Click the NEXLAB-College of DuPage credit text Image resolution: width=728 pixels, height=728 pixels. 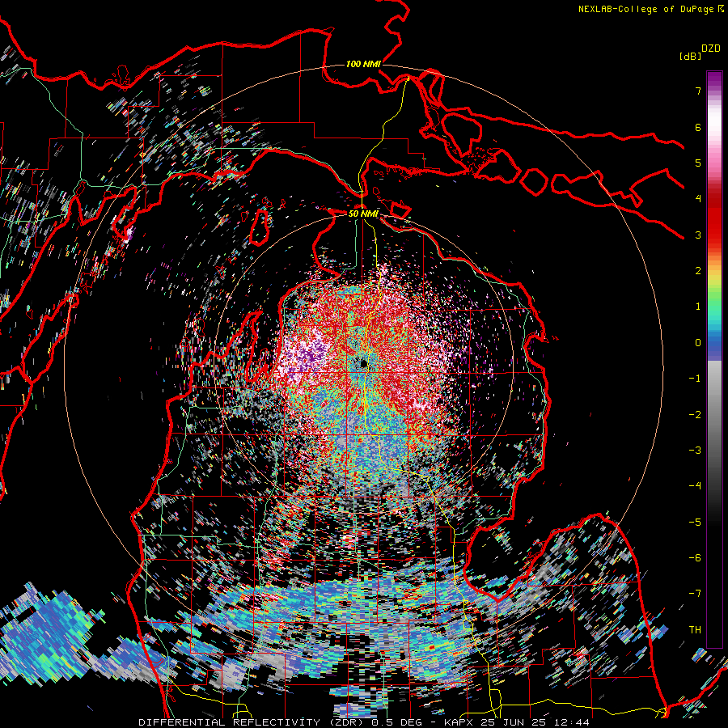(651, 9)
